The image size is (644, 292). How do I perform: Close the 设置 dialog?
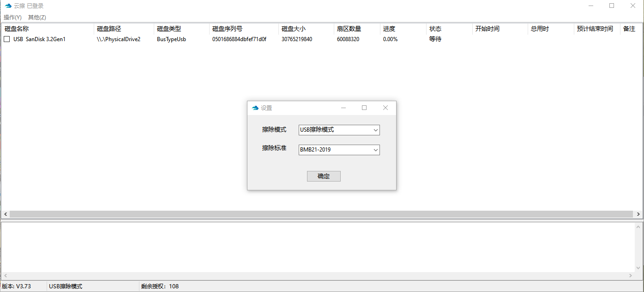pos(385,108)
